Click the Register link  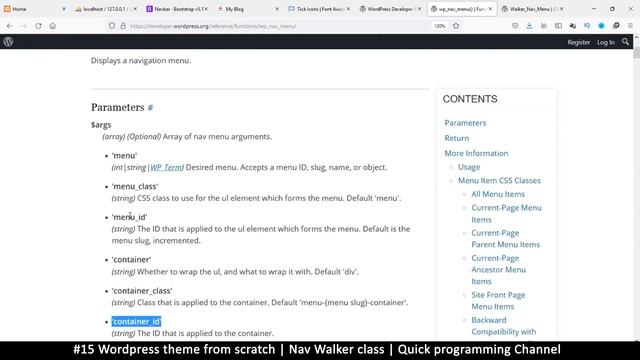[x=578, y=42]
